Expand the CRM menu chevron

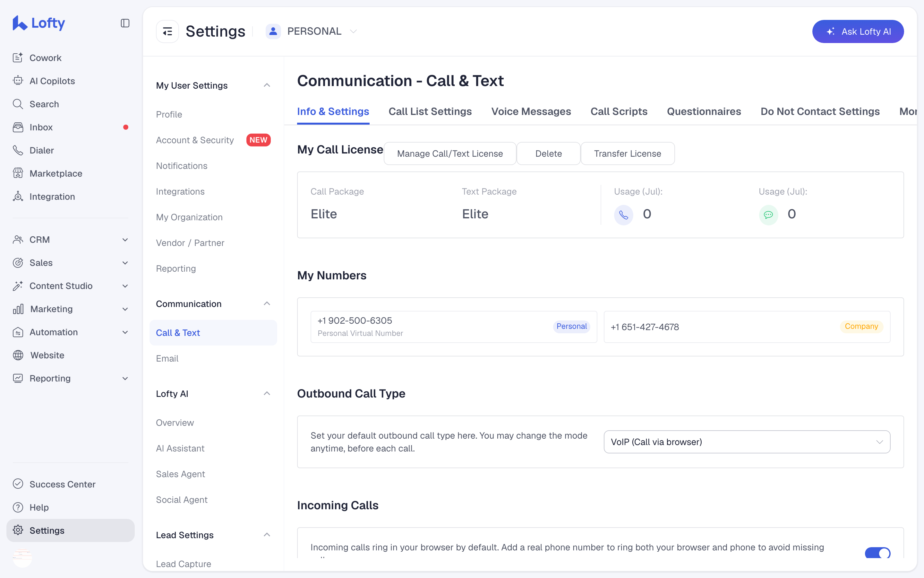125,240
